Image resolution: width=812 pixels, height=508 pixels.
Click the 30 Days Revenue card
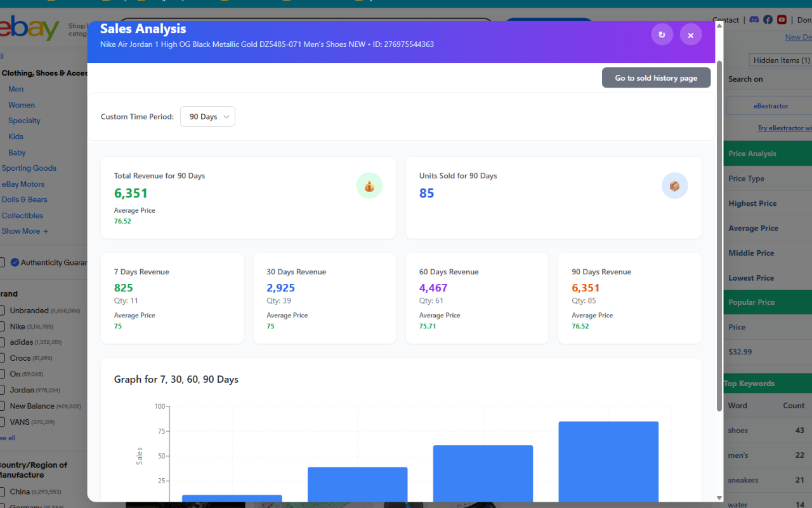tap(325, 298)
